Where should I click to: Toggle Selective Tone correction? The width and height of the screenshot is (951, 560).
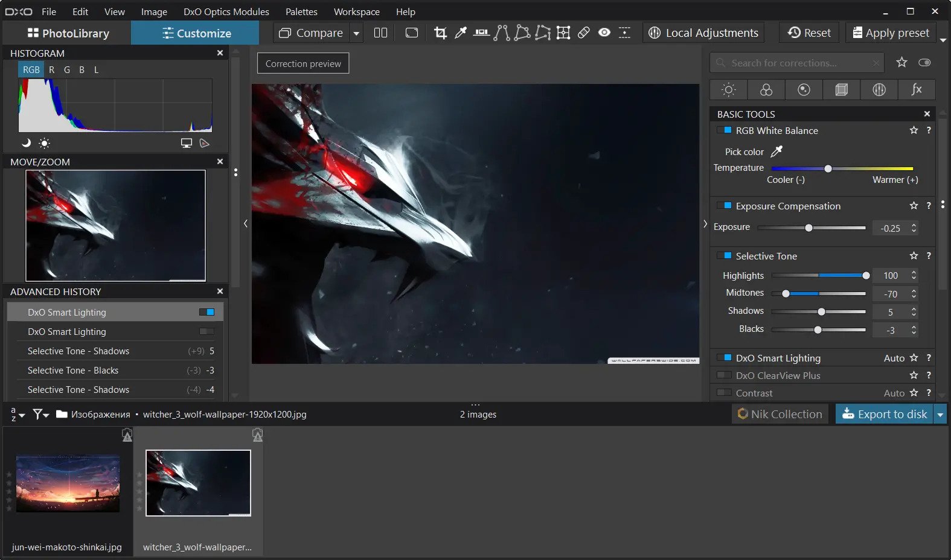click(724, 255)
